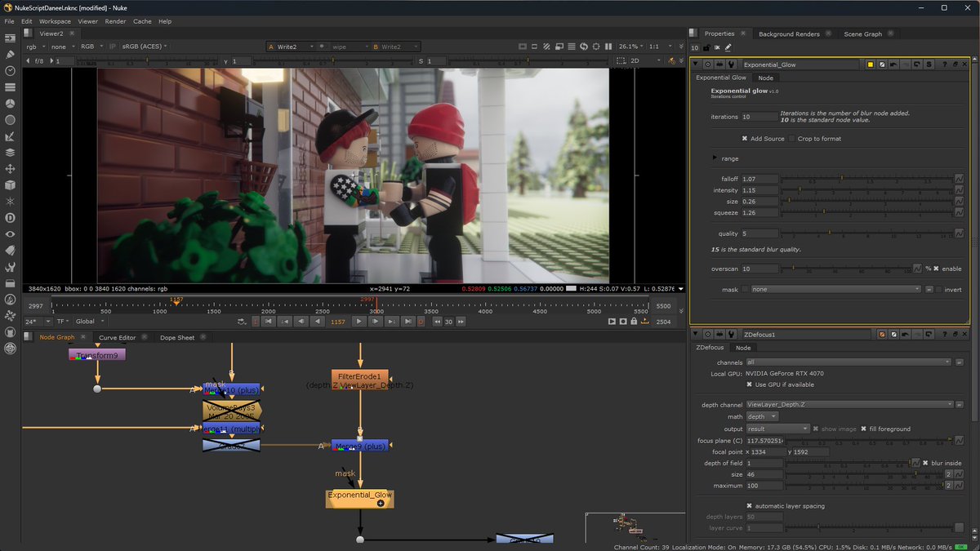Click the Properties pencil edit icon
The height and width of the screenshot is (551, 980).
(728, 47)
